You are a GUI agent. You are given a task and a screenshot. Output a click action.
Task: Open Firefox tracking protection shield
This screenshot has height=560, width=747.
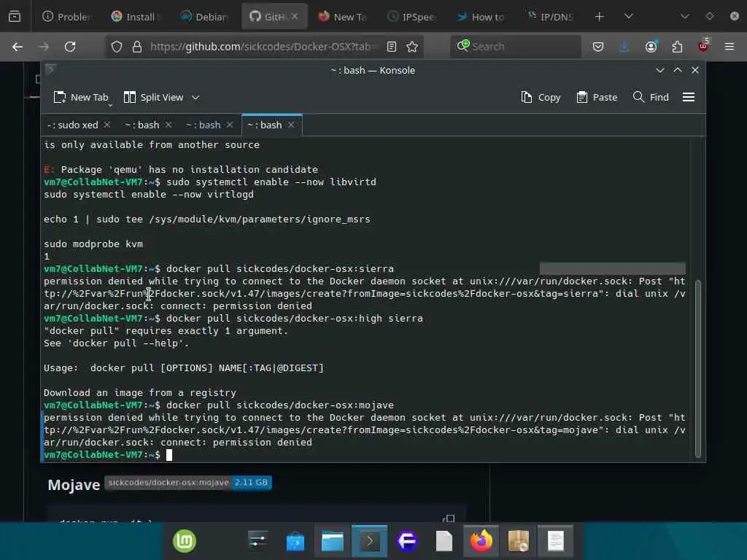[x=117, y=47]
